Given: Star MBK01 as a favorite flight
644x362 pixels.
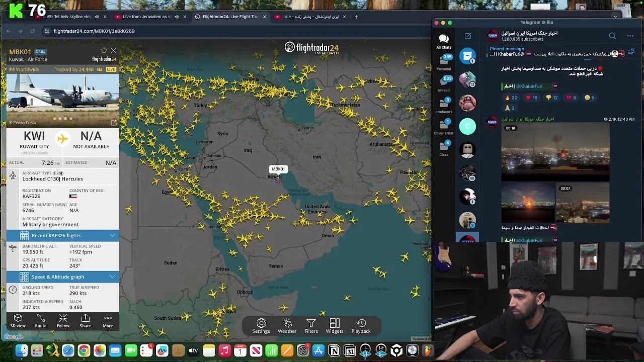Looking at the screenshot, I should tap(104, 51).
